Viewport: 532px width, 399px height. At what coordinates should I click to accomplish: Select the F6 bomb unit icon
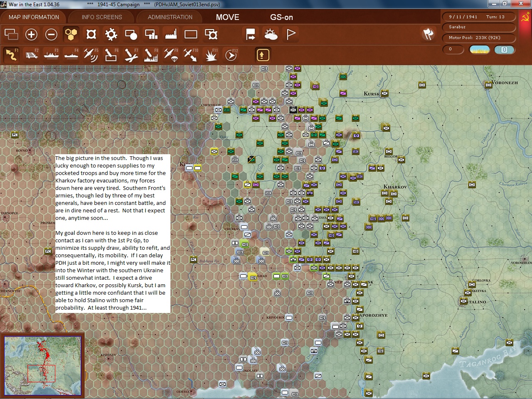coord(111,54)
